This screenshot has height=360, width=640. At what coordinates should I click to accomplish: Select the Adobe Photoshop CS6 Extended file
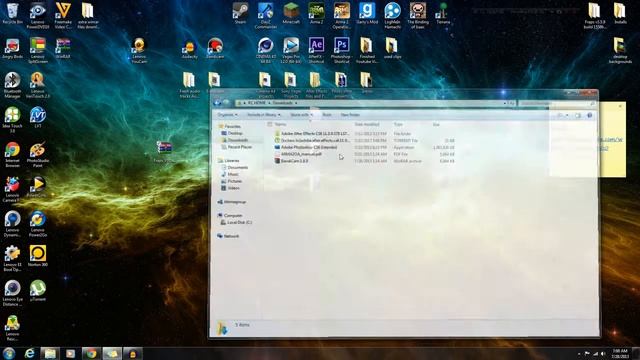click(x=364, y=147)
